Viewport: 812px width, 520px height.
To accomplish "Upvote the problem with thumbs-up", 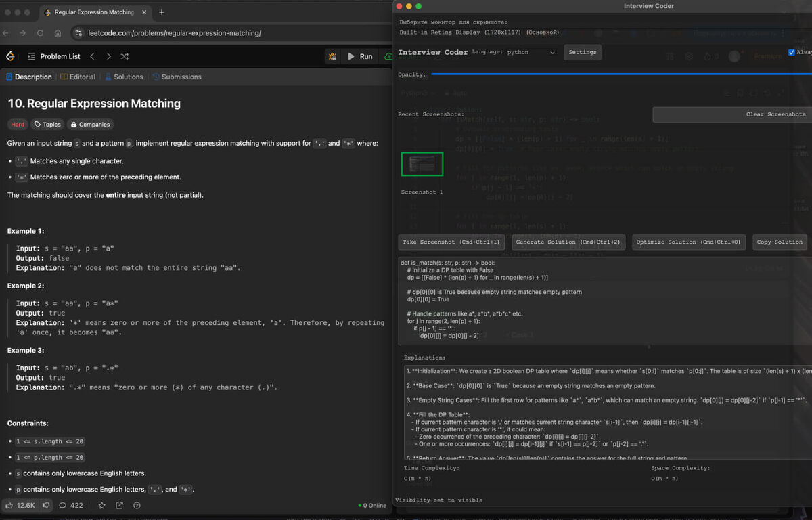I will (x=20, y=505).
